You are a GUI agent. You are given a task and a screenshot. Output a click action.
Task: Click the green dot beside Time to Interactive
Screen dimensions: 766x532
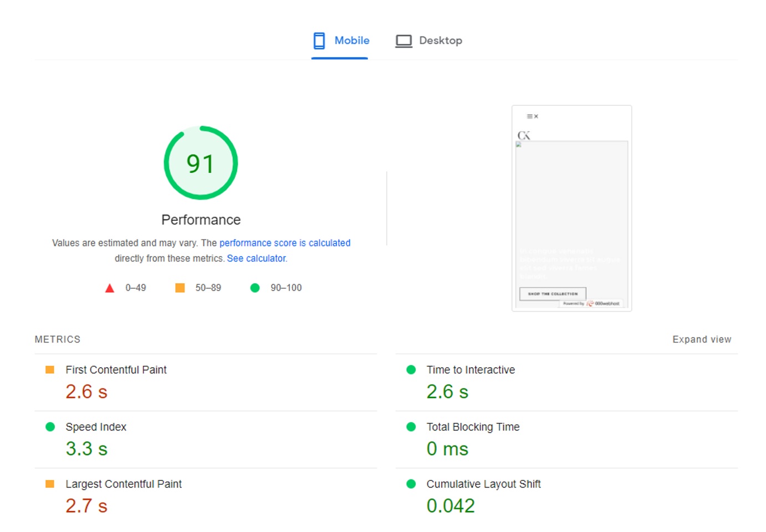(411, 370)
